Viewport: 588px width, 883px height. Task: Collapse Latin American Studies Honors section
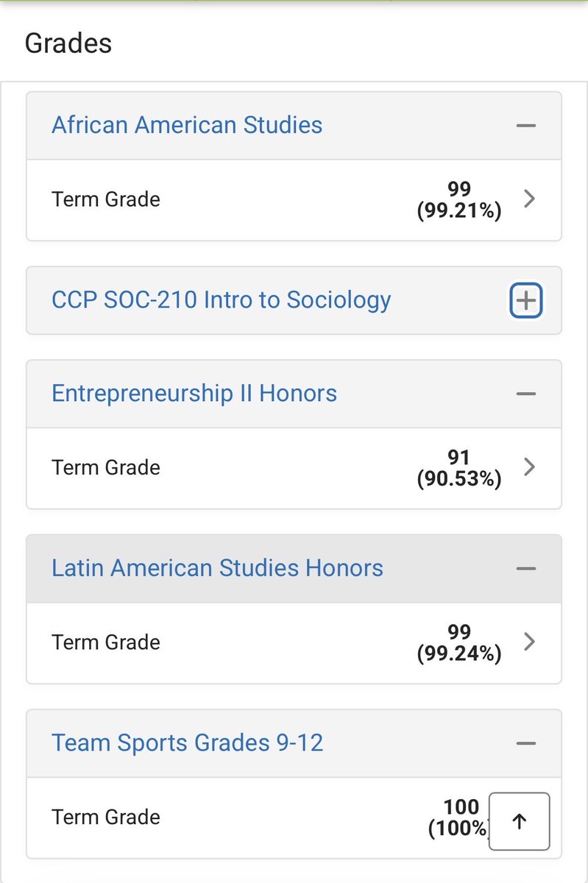(525, 569)
